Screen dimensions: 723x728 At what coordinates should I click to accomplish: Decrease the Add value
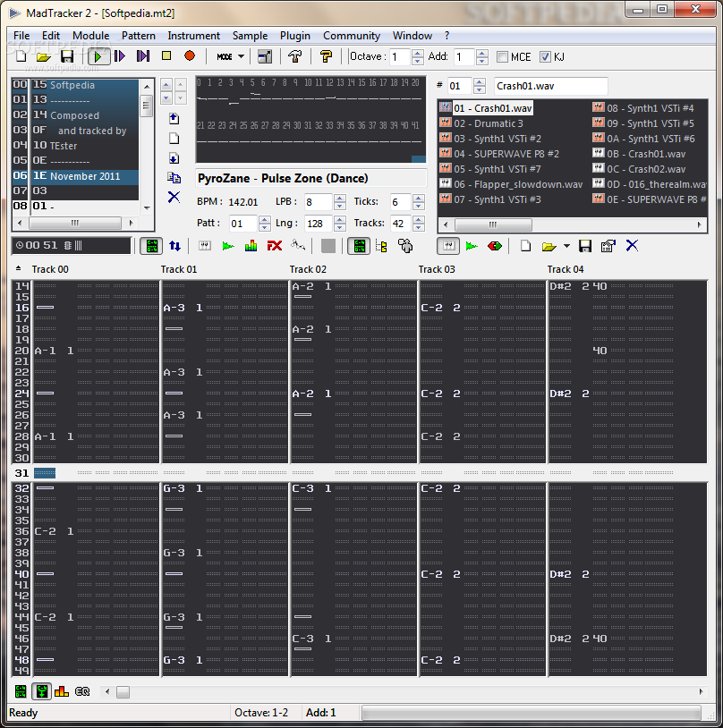(x=481, y=61)
